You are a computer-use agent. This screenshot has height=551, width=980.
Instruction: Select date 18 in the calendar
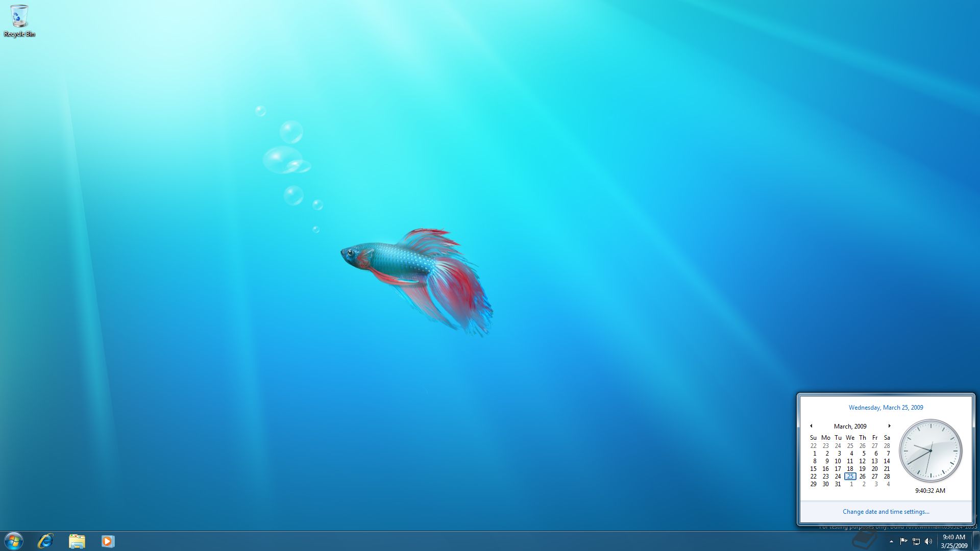[x=850, y=468]
